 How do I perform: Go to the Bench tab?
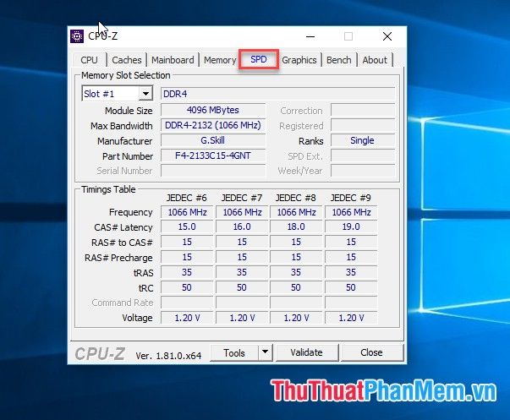[339, 60]
